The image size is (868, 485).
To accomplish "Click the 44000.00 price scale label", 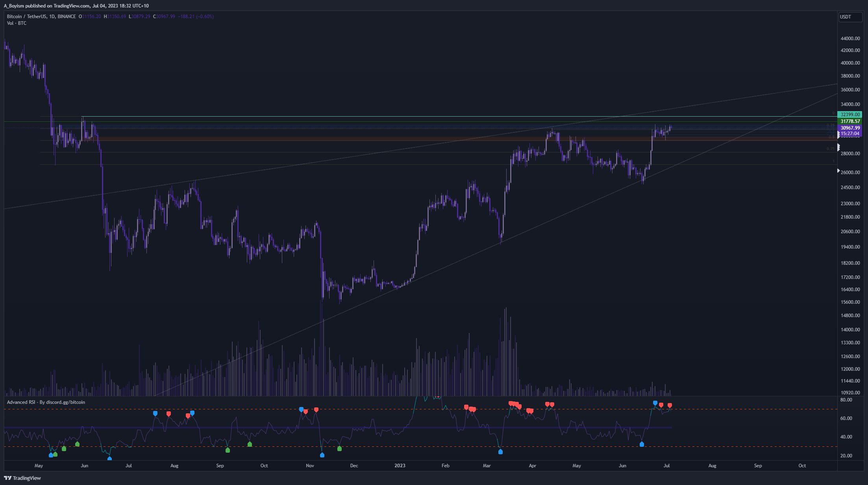I will pyautogui.click(x=850, y=39).
